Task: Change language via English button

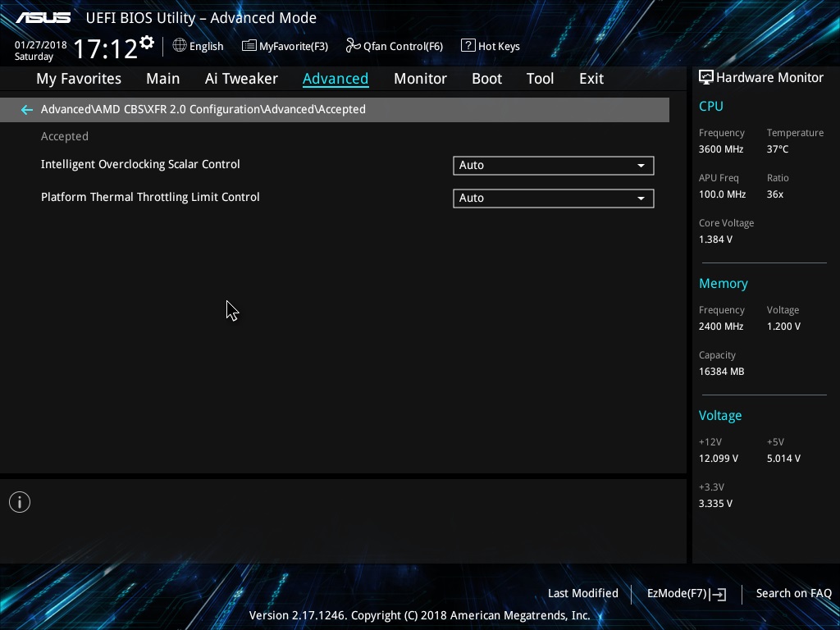Action: tap(199, 46)
